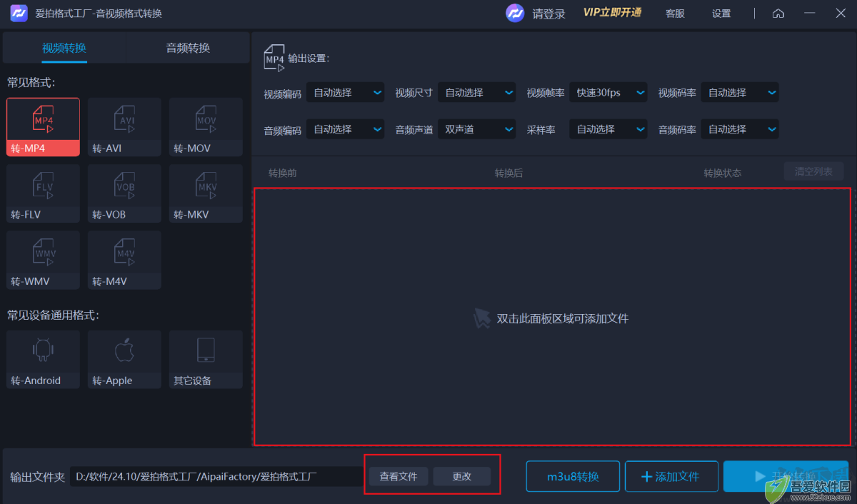Open the 客服 menu item
857x504 pixels.
(x=675, y=14)
